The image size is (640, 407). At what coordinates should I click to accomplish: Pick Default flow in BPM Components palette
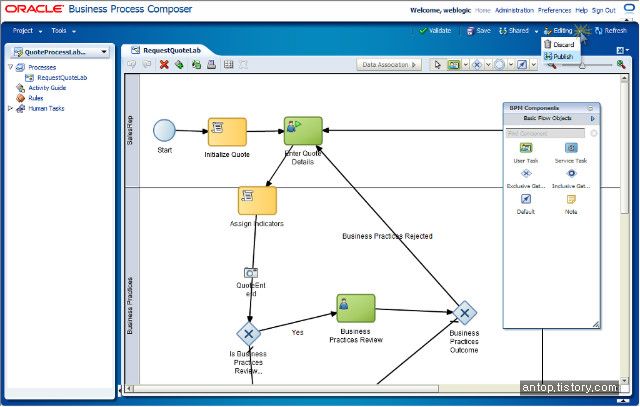click(526, 204)
